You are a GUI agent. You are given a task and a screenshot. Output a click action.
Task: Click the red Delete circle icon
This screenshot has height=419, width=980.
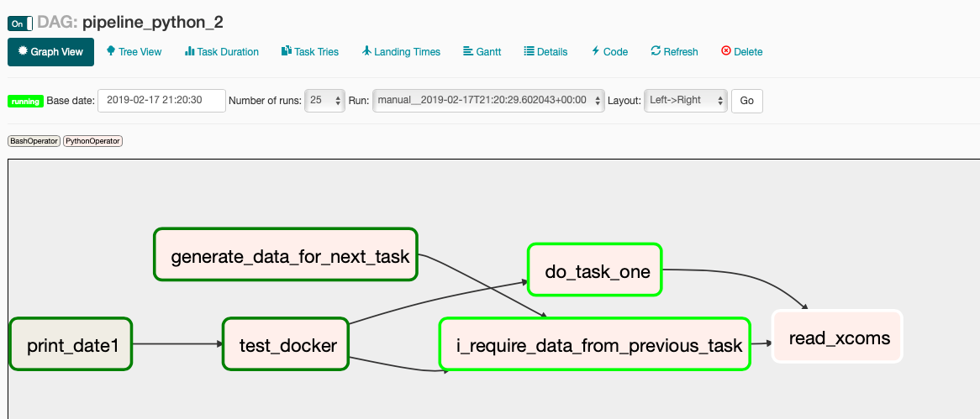[x=726, y=51]
